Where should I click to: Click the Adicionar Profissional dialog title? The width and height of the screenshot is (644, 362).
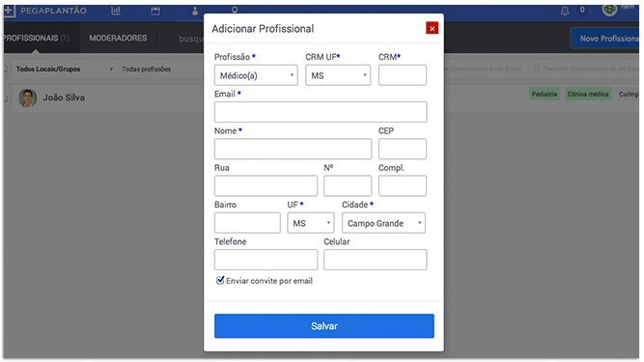coord(263,29)
